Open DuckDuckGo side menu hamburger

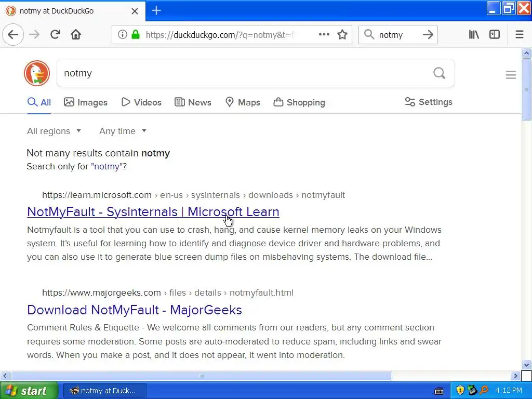pos(511,75)
